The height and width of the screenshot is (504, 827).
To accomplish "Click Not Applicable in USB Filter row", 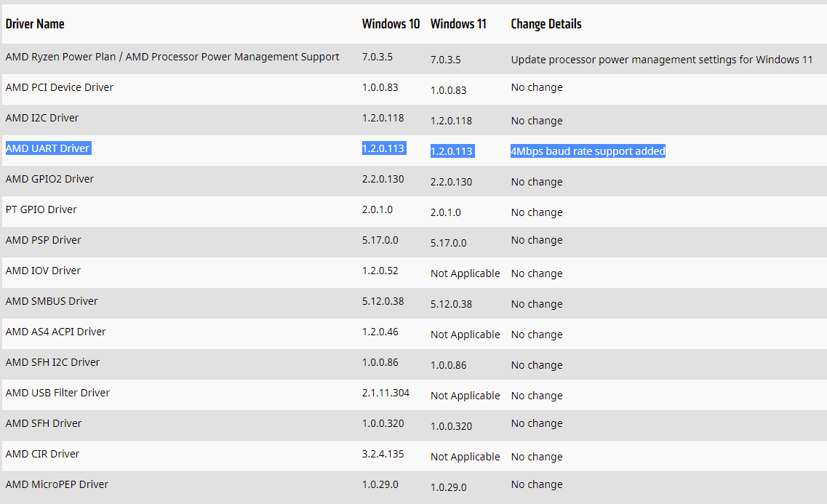I will 466,396.
